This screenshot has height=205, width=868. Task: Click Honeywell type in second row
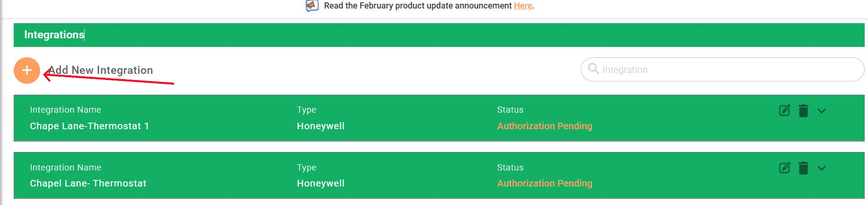320,183
